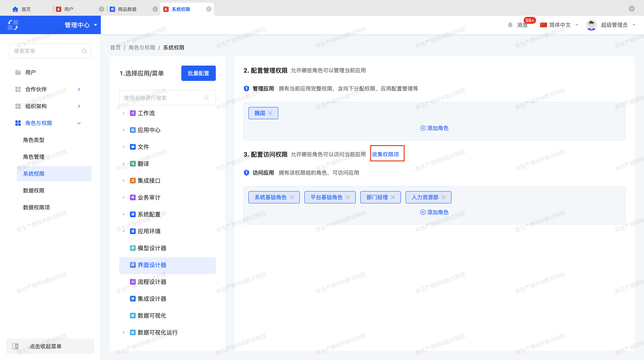Click the 组织架构 grid icon
Image resolution: width=644 pixels, height=360 pixels.
pyautogui.click(x=18, y=106)
